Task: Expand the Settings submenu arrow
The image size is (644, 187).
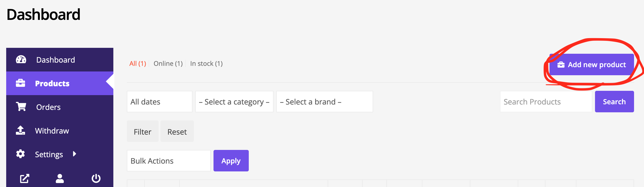Action: tap(75, 154)
